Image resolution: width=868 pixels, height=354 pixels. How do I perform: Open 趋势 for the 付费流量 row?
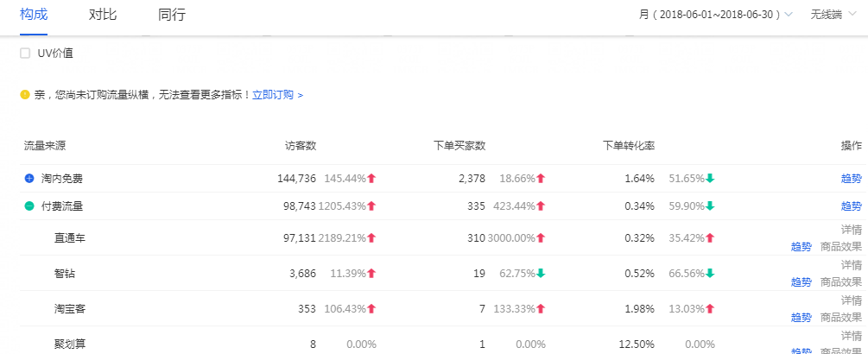click(x=851, y=206)
